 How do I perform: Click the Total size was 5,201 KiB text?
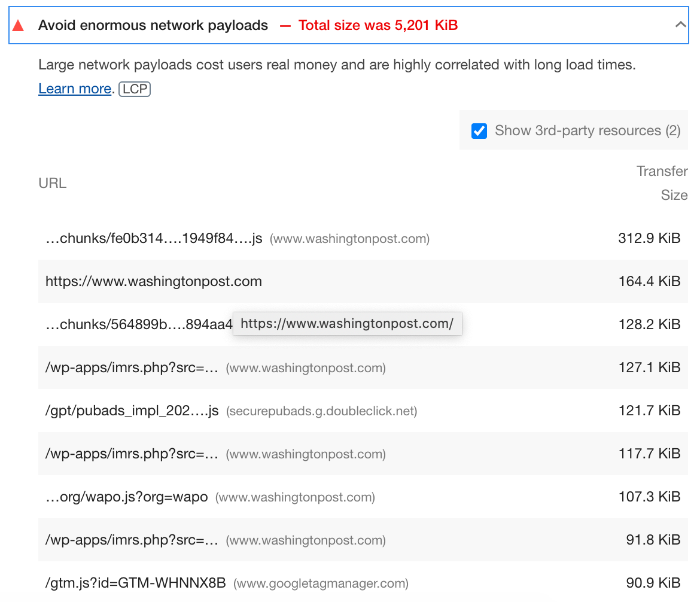[378, 25]
